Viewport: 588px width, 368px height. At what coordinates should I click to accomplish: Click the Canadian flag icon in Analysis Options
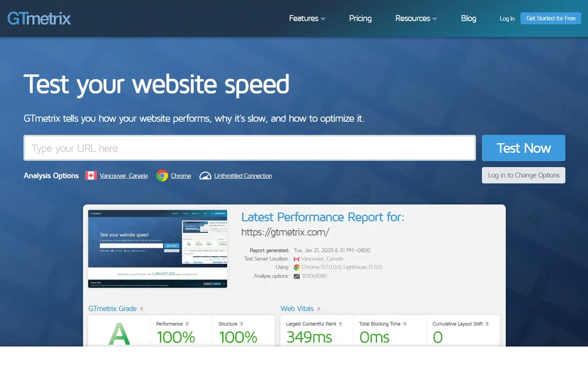91,175
